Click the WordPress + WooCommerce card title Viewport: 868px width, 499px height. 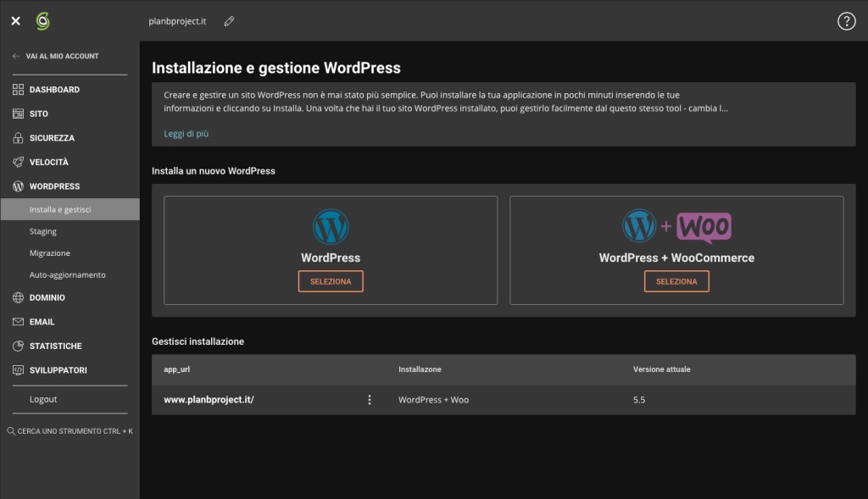676,258
